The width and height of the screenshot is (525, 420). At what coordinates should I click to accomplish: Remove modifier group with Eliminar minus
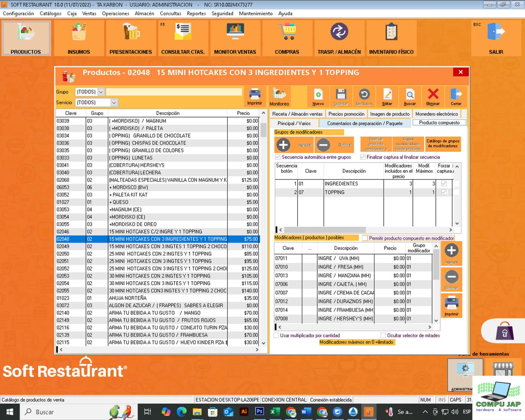(x=334, y=145)
